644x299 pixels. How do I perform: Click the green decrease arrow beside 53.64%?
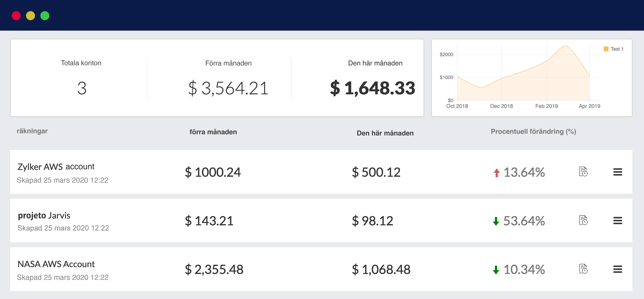pyautogui.click(x=496, y=221)
